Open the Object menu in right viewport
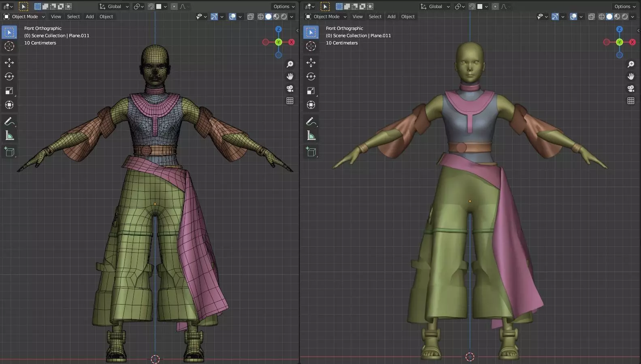The width and height of the screenshot is (641, 364). (408, 17)
